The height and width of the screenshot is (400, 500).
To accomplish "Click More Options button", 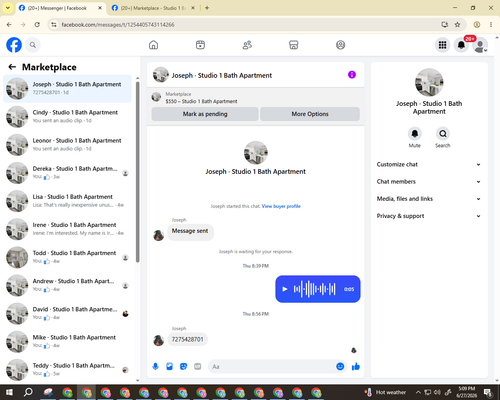I will pyautogui.click(x=310, y=114).
